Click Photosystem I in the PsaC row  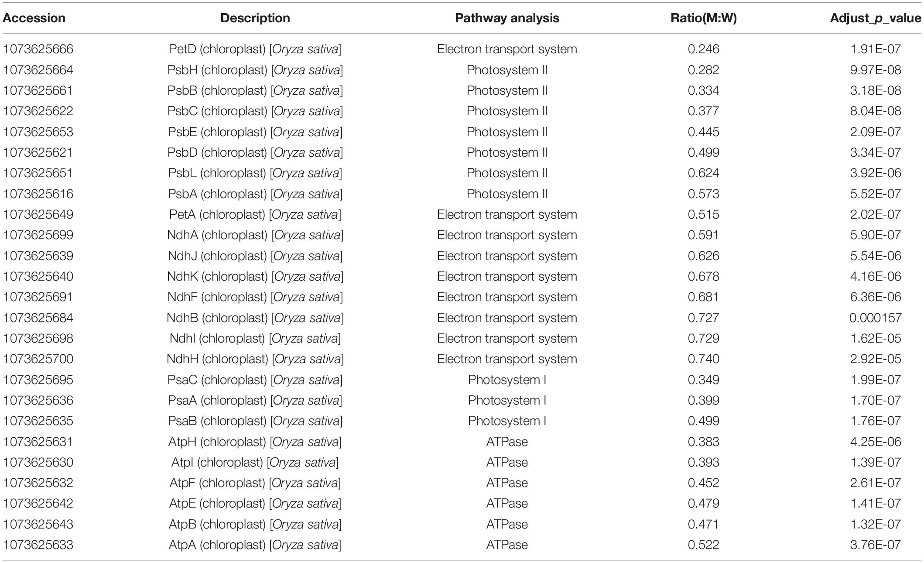coord(507,380)
